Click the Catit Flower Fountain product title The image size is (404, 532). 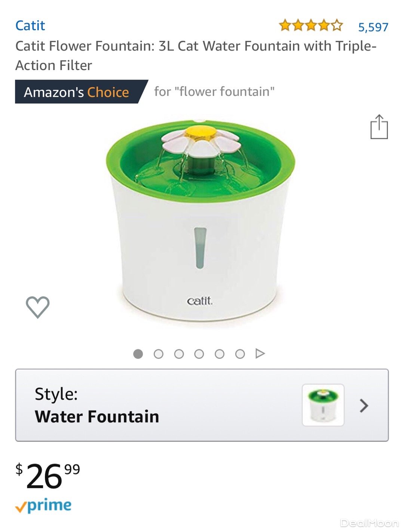196,55
